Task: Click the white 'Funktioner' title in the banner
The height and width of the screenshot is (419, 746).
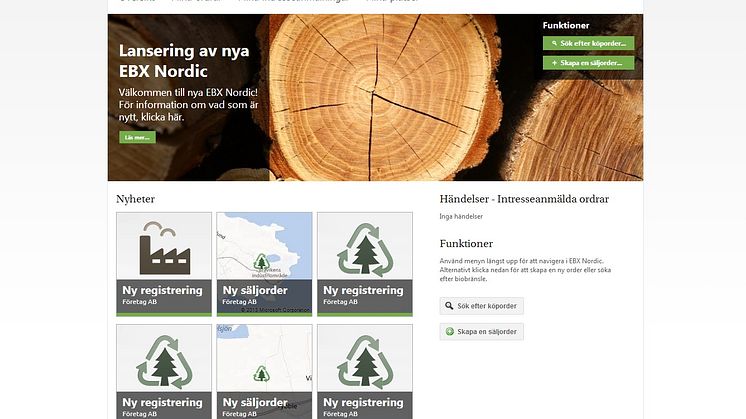Action: click(566, 25)
